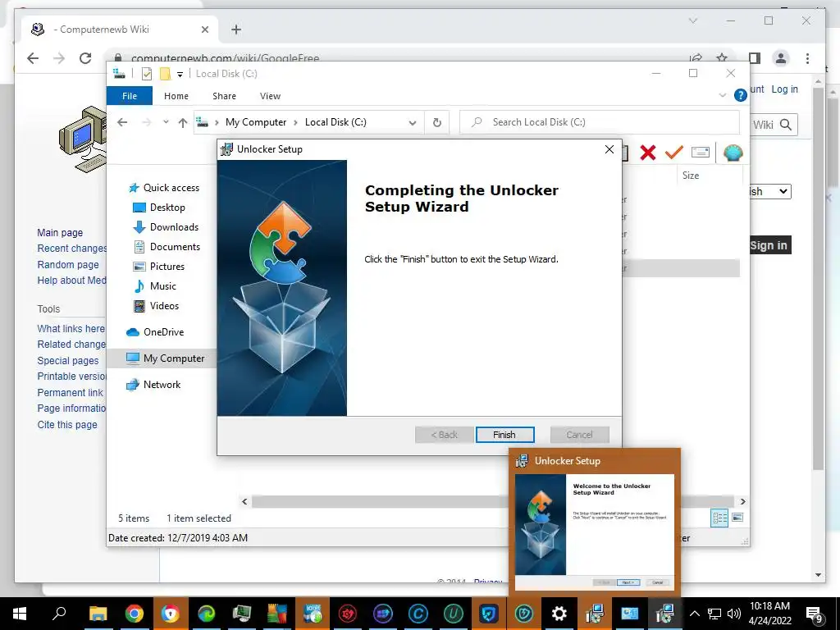Open Documents in the navigation pane
Viewport: 840px width, 630px height.
pyautogui.click(x=167, y=247)
